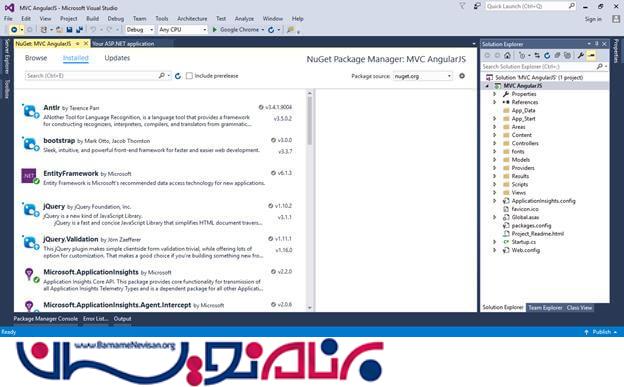Click the feedback icon near Quick Launch

(x=477, y=6)
